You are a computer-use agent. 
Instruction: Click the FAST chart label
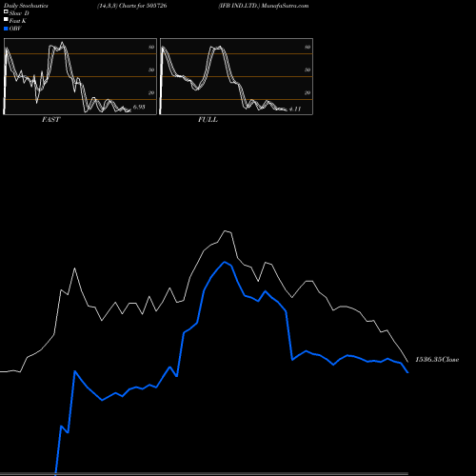pos(50,120)
